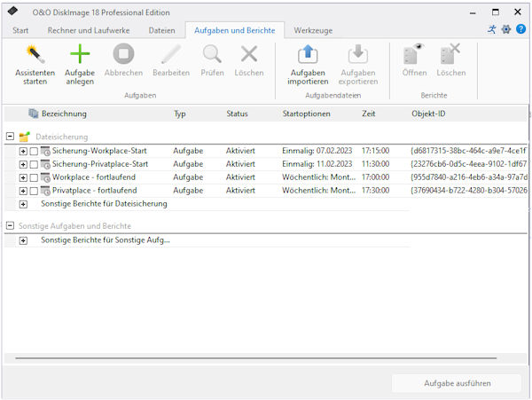532x400 pixels.
Task: Collapse the Dateisicherung group
Action: [x=10, y=137]
